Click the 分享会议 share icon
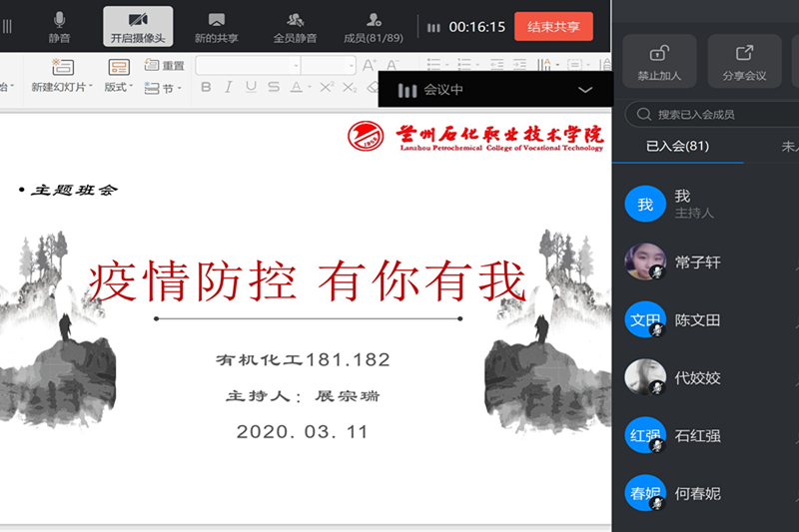Viewport: 799px width, 532px height. point(744,61)
